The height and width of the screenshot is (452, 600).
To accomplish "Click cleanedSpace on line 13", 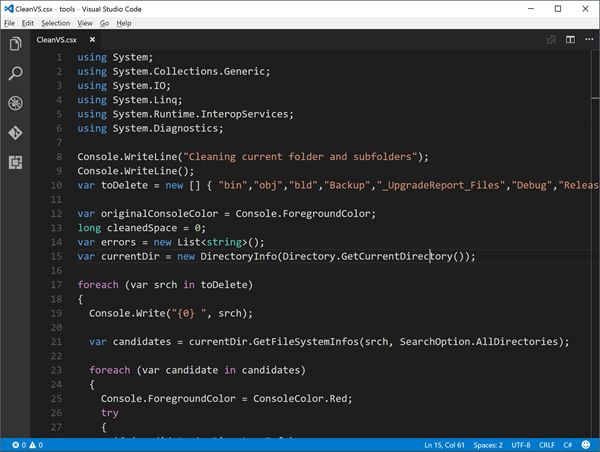I will click(142, 228).
